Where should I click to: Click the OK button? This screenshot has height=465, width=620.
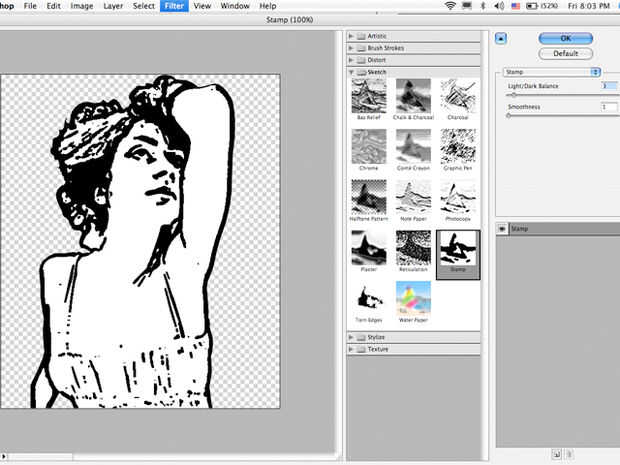[565, 38]
